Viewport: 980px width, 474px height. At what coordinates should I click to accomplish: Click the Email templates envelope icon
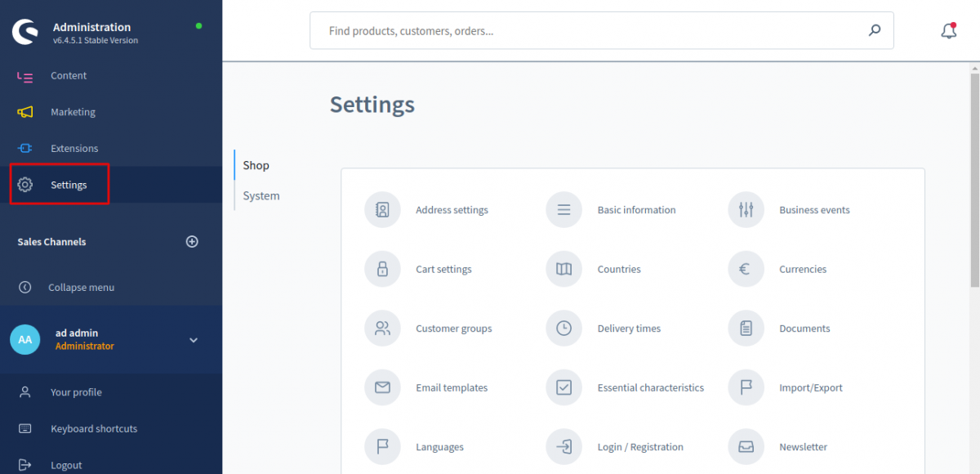pyautogui.click(x=382, y=387)
